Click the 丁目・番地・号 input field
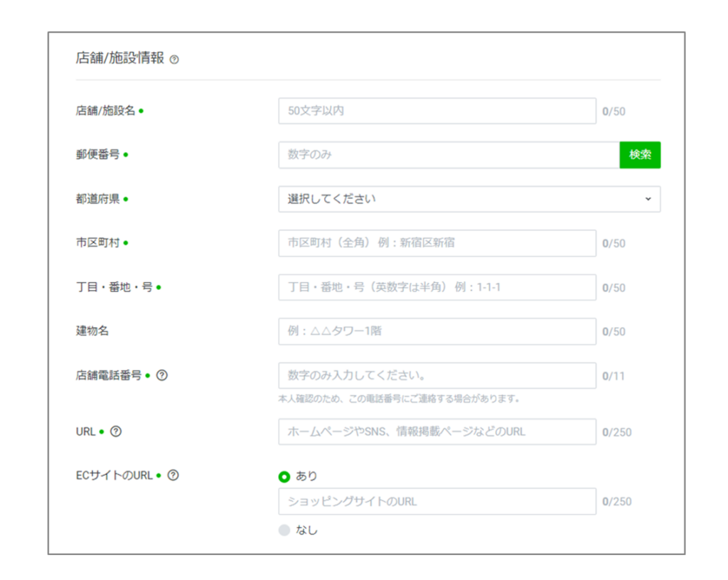The image size is (728, 580). (437, 287)
